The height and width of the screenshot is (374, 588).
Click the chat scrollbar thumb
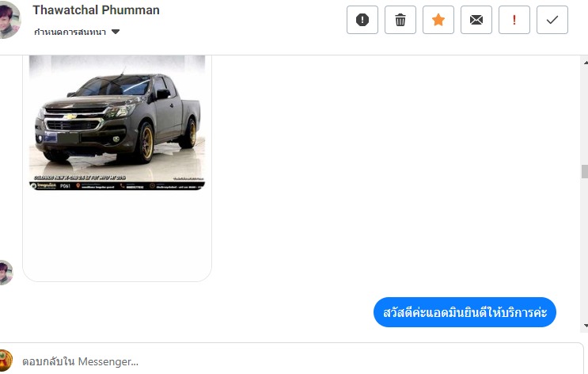(x=585, y=172)
